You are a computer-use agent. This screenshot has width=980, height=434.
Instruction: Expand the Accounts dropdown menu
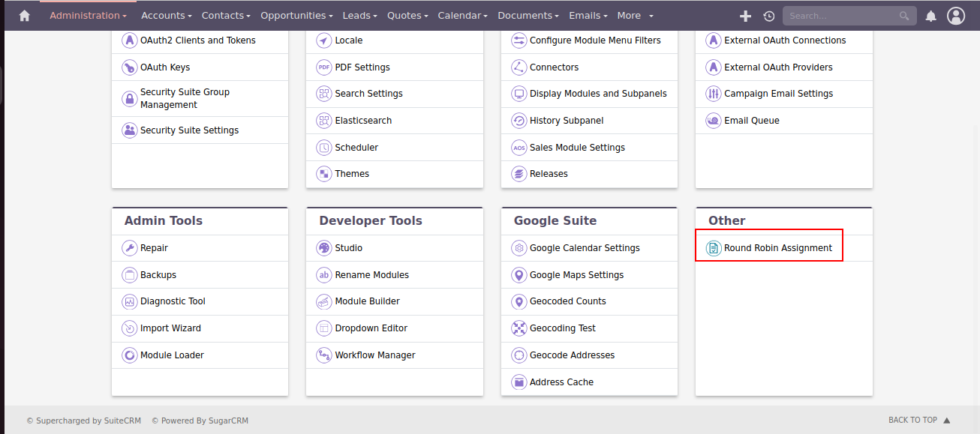(166, 16)
